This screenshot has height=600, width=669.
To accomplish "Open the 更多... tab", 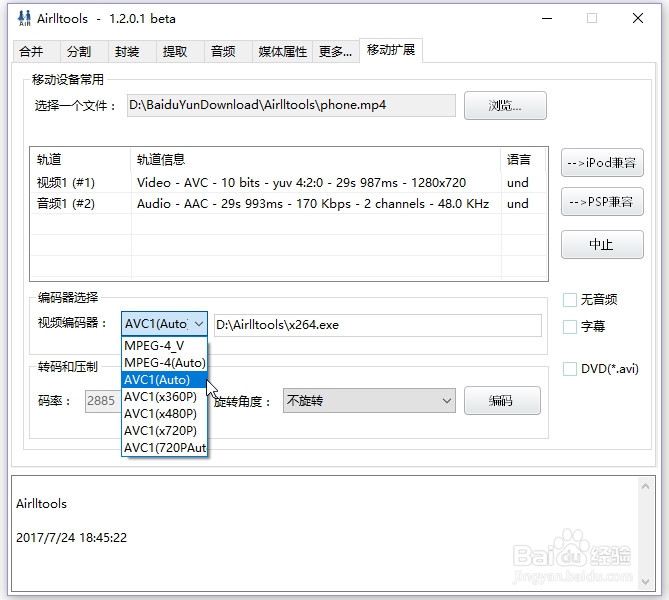I will (x=336, y=52).
